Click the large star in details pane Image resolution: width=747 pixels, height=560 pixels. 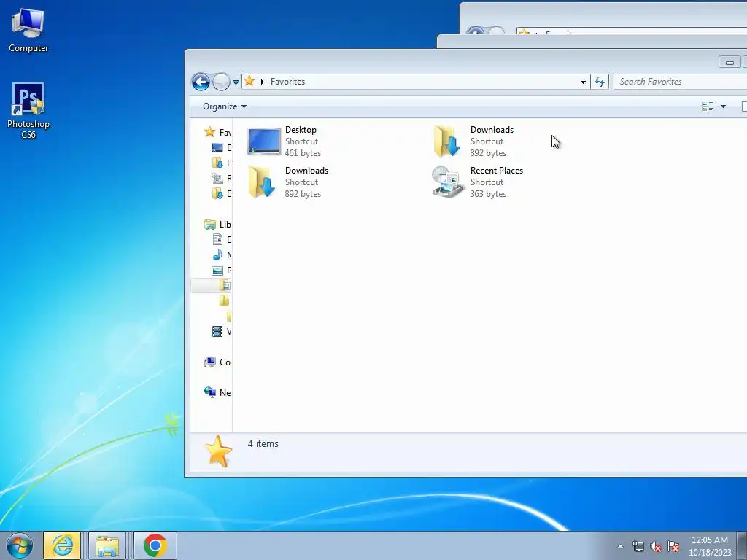pos(217,451)
